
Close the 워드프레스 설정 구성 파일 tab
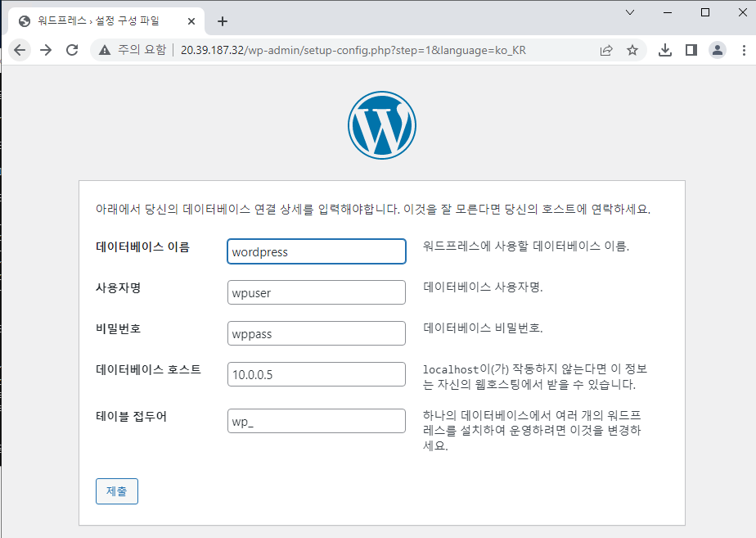click(191, 21)
